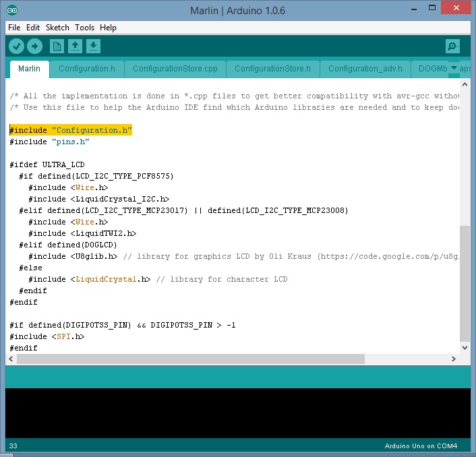
Task: Minimize the Arduino window
Action: pyautogui.click(x=413, y=9)
